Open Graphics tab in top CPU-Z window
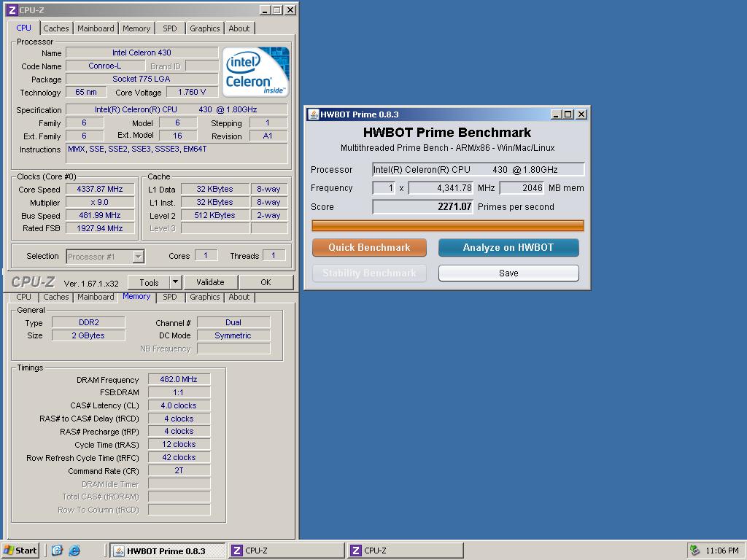Image resolution: width=747 pixels, height=560 pixels. [205, 28]
